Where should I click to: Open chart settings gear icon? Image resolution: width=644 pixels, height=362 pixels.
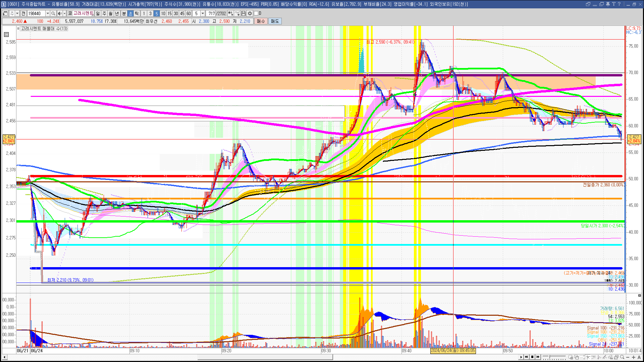click(x=250, y=13)
